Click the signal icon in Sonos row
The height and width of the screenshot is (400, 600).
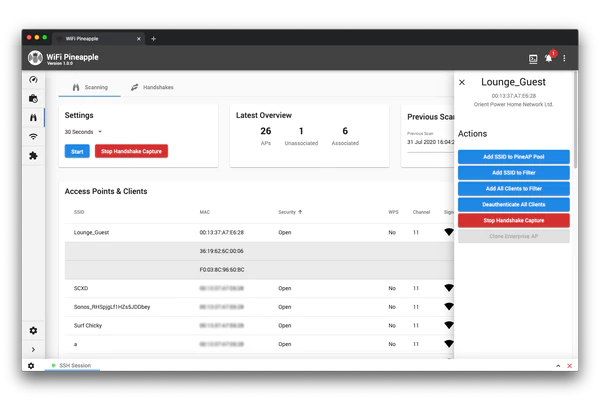pos(449,306)
